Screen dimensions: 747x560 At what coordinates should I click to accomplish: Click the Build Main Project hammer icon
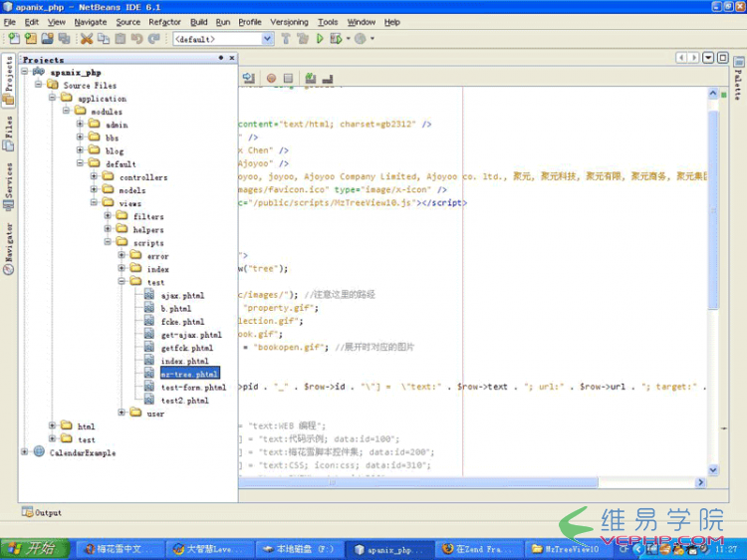pos(286,39)
